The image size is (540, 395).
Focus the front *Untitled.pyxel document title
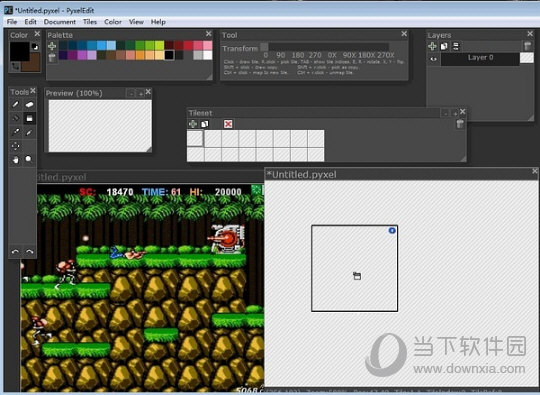(302, 175)
